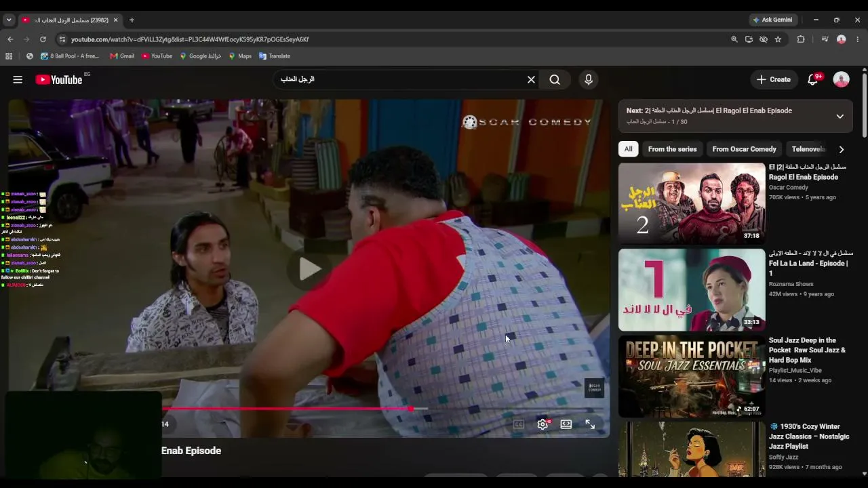This screenshot has width=868, height=488.
Task: Open the El Ragol El Enab episode 2 thumbnail
Action: pos(692,203)
